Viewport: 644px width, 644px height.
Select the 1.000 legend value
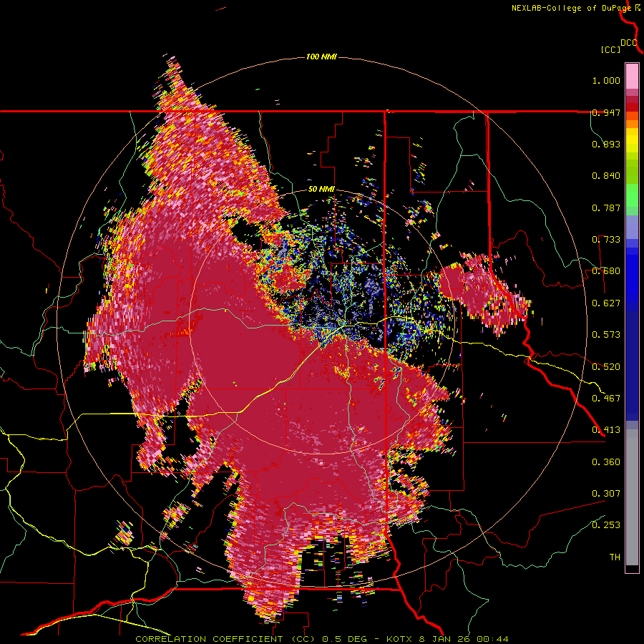tap(606, 80)
